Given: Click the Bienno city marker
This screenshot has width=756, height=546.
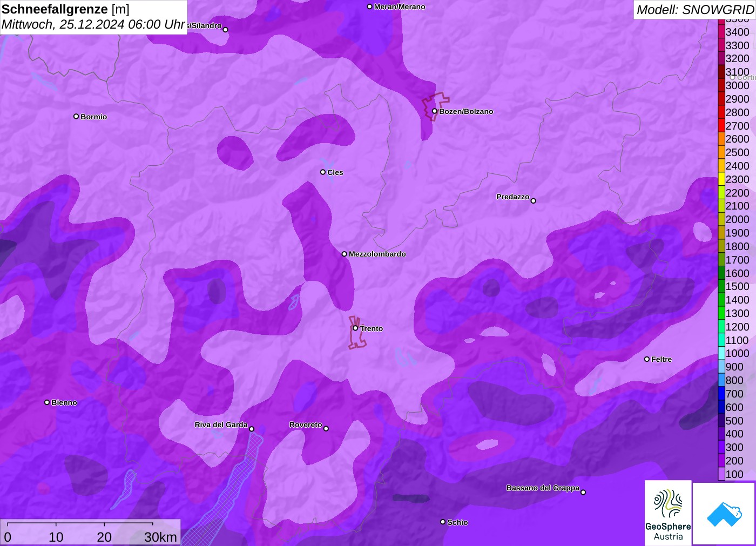Looking at the screenshot, I should pos(47,402).
